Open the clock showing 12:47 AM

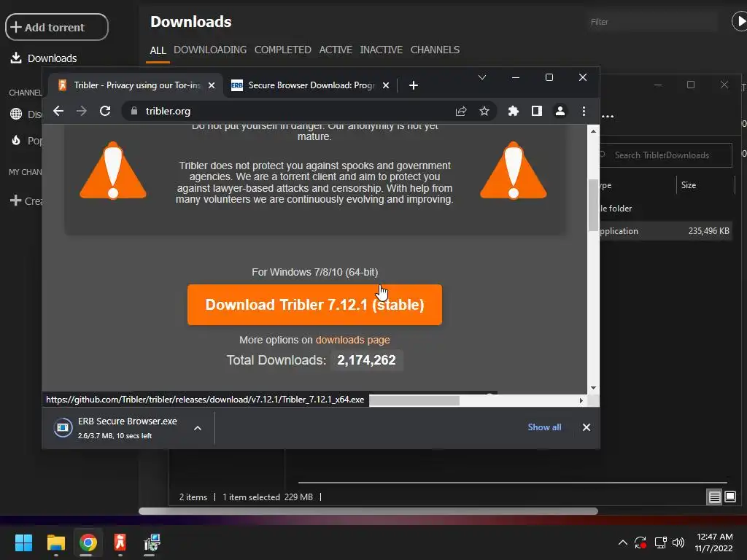[x=713, y=542]
